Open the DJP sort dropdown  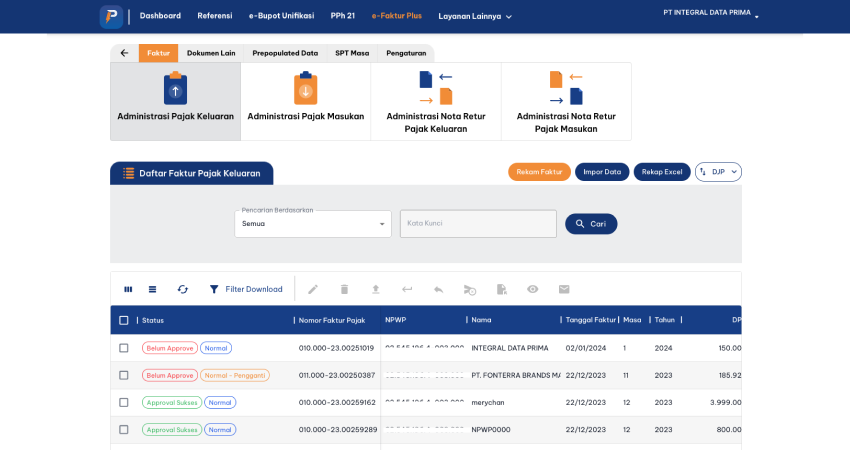click(718, 172)
